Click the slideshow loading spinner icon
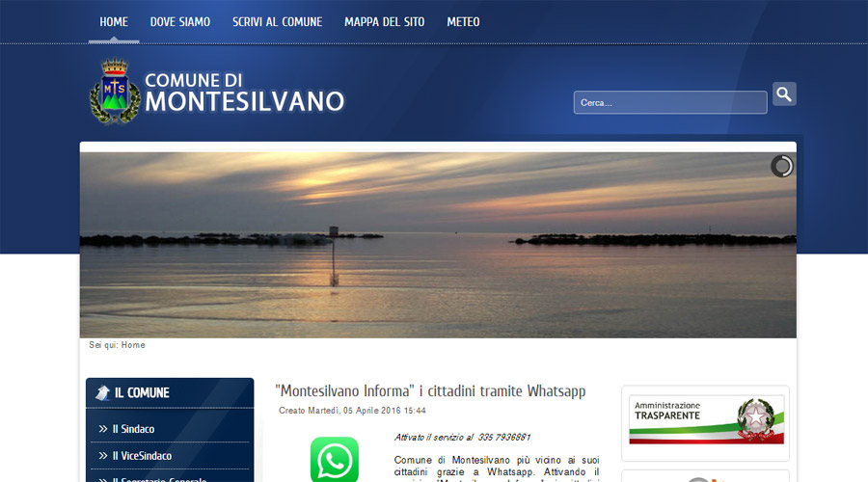This screenshot has height=482, width=868. pyautogui.click(x=781, y=166)
